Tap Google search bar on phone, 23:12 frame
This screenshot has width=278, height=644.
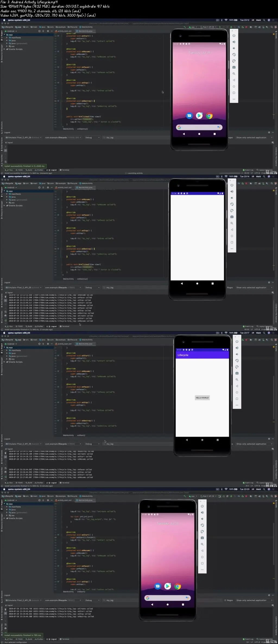(199, 127)
